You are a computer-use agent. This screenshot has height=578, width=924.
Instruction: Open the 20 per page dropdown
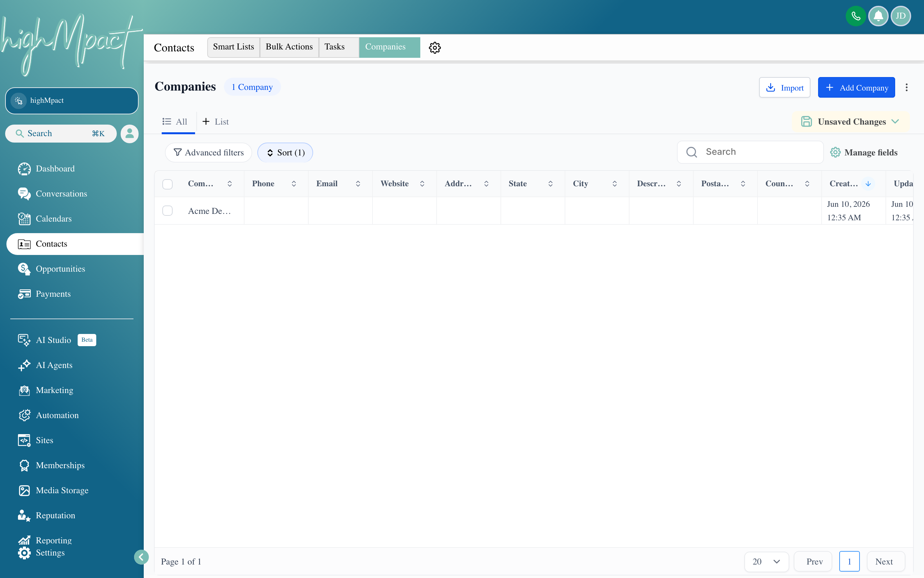pos(766,561)
